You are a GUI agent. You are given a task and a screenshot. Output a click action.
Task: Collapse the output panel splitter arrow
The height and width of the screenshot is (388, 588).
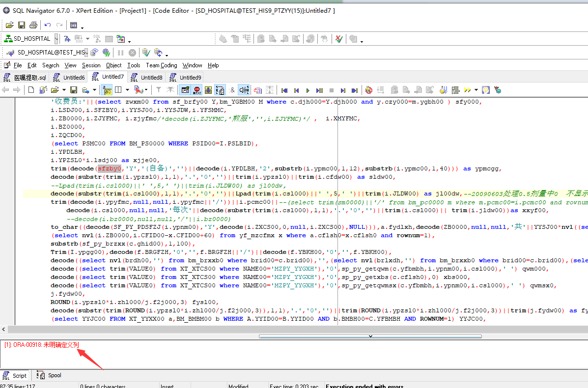370,336
